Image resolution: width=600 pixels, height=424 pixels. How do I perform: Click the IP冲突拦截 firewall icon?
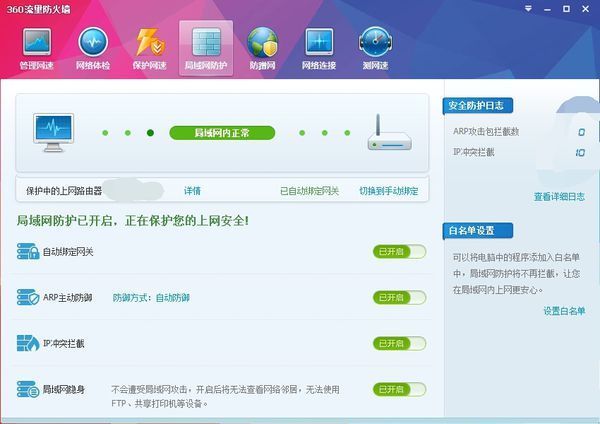[28, 343]
